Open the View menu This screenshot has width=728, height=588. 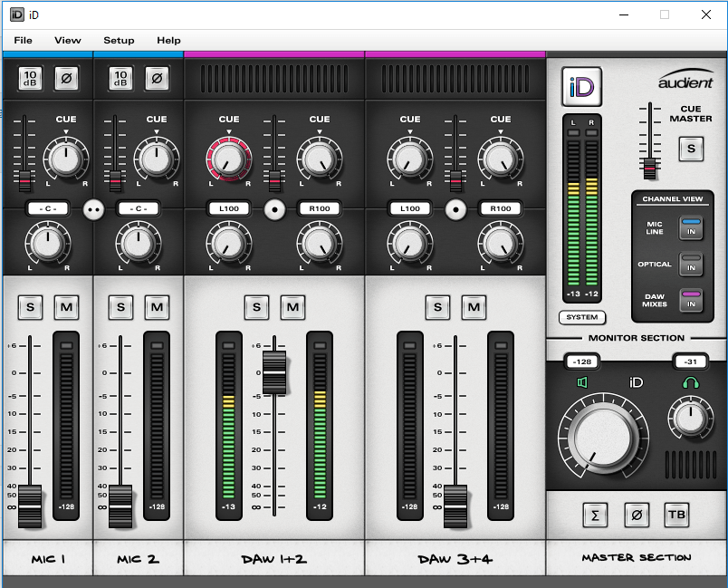(x=67, y=40)
